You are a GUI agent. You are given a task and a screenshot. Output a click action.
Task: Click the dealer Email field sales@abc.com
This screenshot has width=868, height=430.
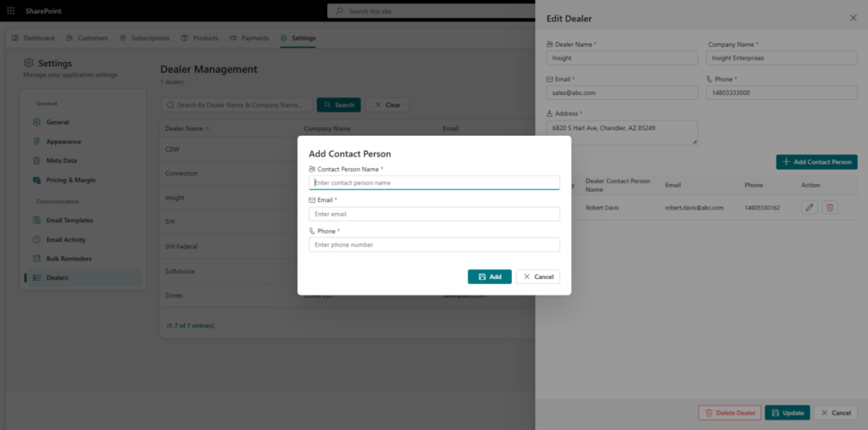click(x=621, y=92)
